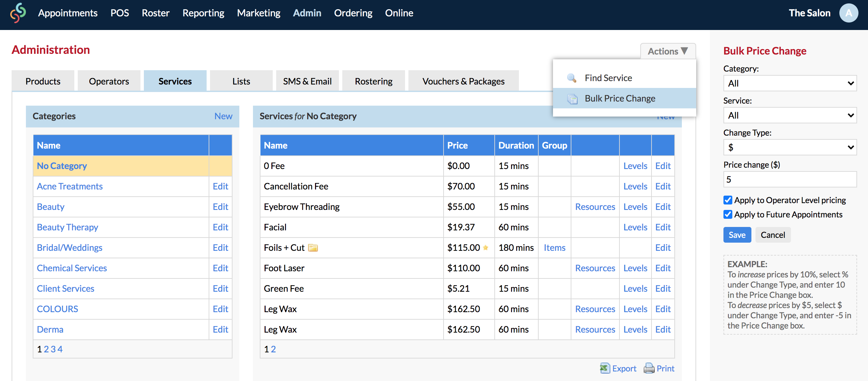Click New in Categories header

(223, 116)
